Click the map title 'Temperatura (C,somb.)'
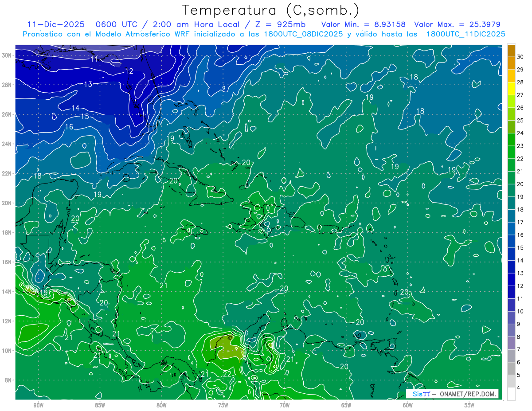 [x=271, y=10]
